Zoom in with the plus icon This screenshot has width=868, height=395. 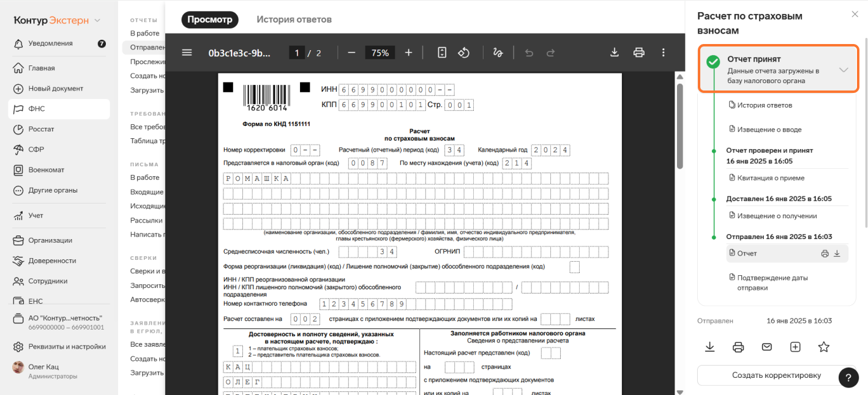click(x=408, y=53)
